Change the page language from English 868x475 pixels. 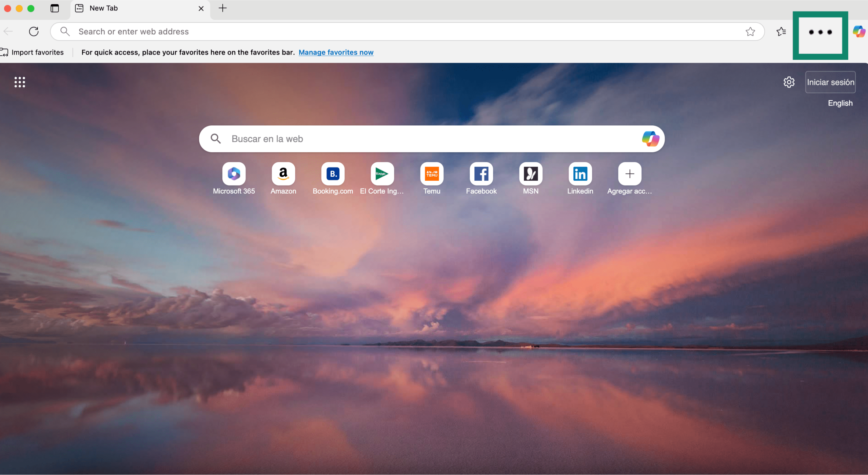click(840, 103)
